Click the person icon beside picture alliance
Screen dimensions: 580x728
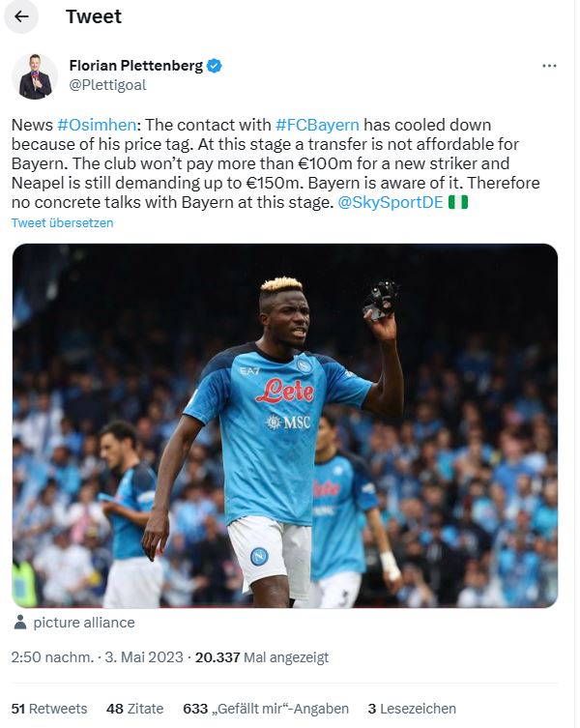[20, 623]
